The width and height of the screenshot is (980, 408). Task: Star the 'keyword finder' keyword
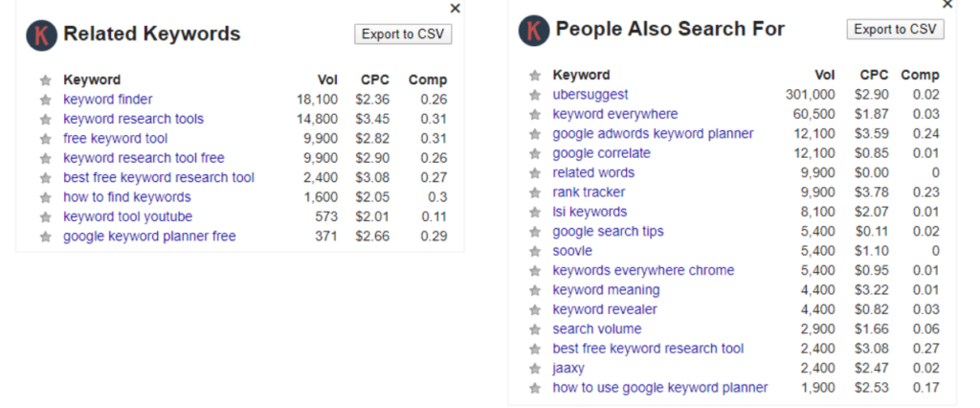pos(45,100)
